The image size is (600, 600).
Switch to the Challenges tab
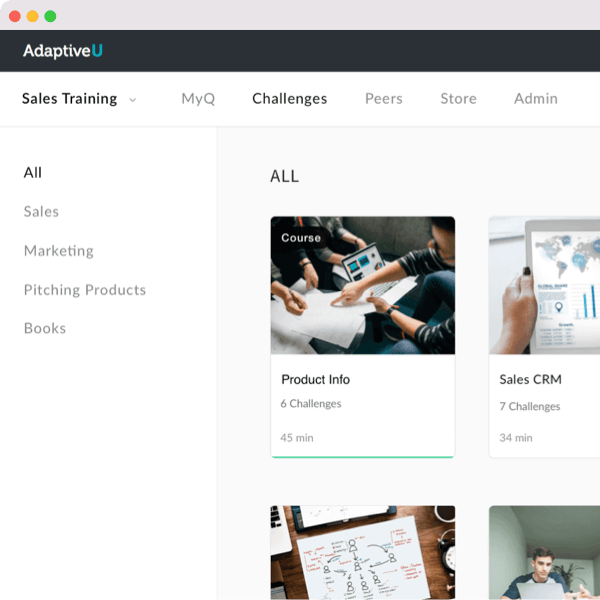290,99
